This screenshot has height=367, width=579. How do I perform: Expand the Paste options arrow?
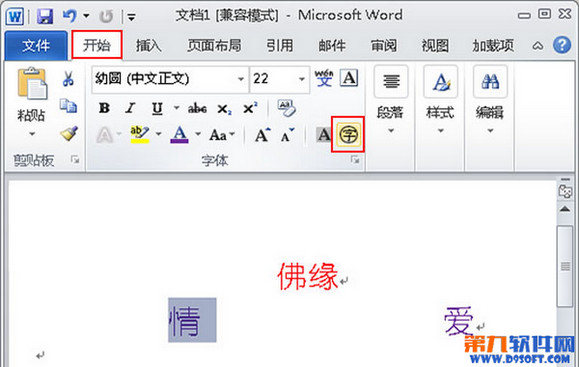pos(32,134)
